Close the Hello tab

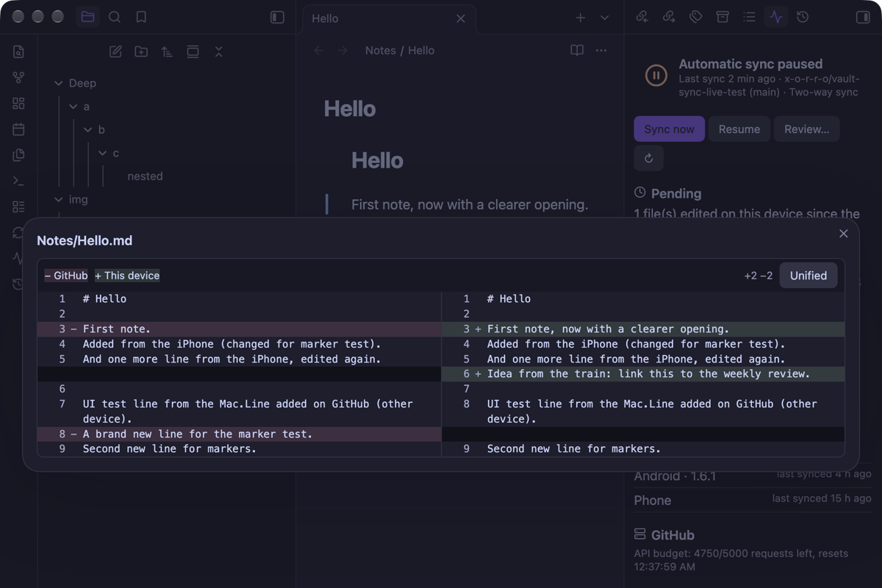[461, 18]
